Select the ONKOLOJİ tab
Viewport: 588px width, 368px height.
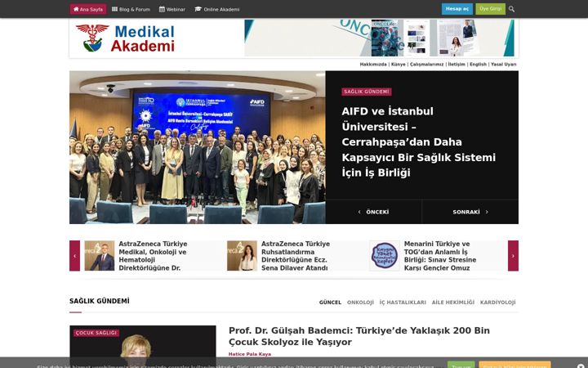[360, 303]
